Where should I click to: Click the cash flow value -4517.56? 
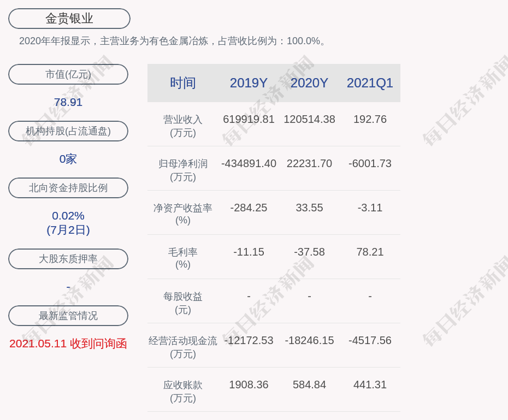370,340
